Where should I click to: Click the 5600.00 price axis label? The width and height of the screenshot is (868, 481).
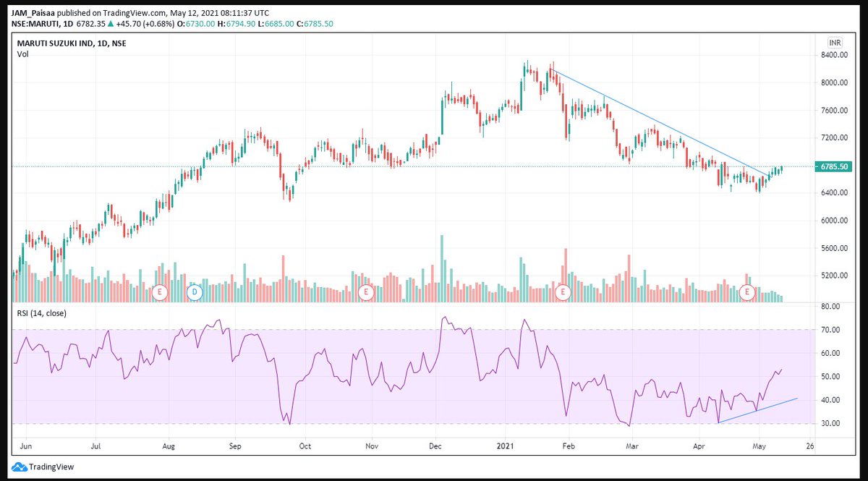click(x=833, y=248)
